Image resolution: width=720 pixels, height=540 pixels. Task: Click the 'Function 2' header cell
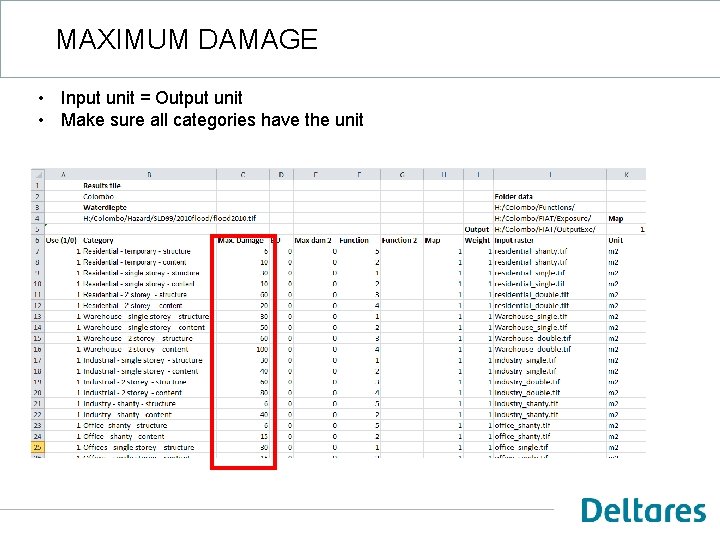click(x=399, y=240)
